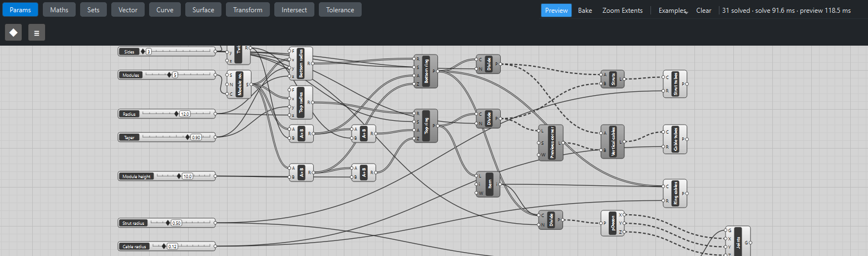This screenshot has width=868, height=256.
Task: Click the diamond parameter icon button
Action: pos(13,32)
